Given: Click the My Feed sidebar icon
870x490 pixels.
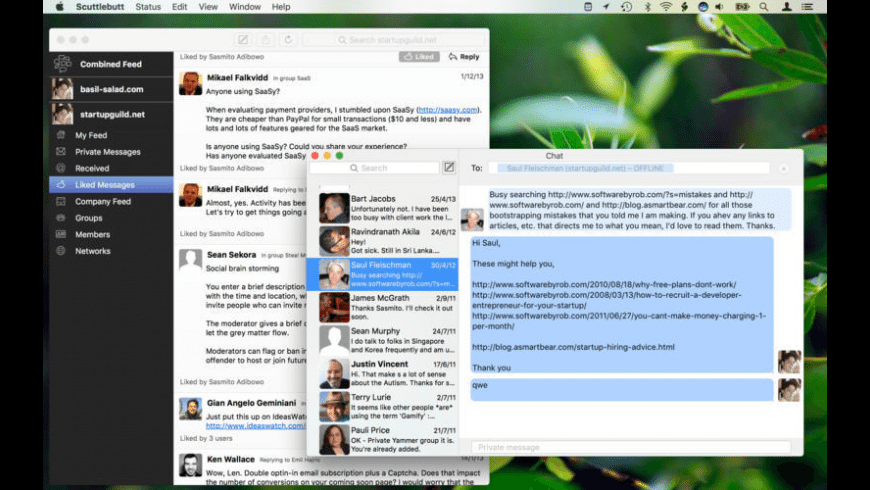Looking at the screenshot, I should [61, 135].
